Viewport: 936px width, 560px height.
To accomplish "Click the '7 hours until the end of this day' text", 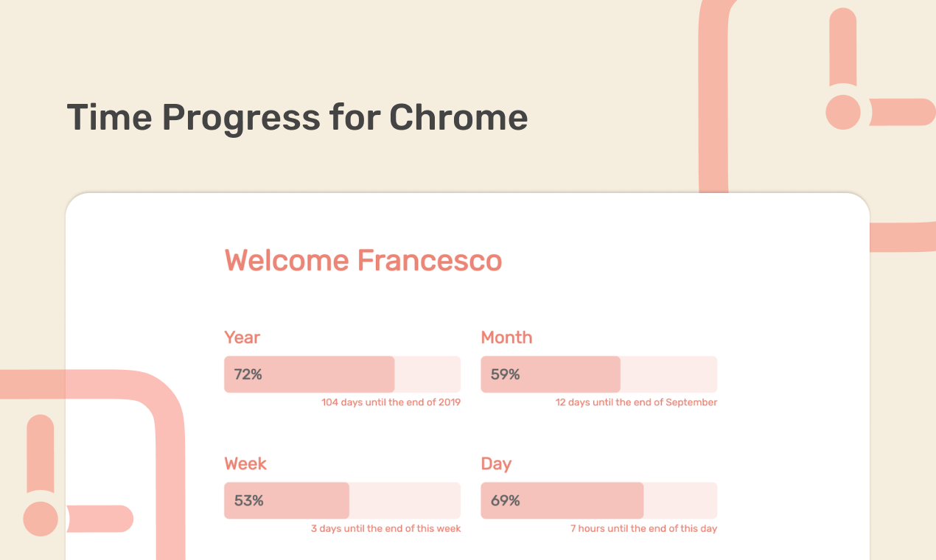I will pyautogui.click(x=643, y=528).
